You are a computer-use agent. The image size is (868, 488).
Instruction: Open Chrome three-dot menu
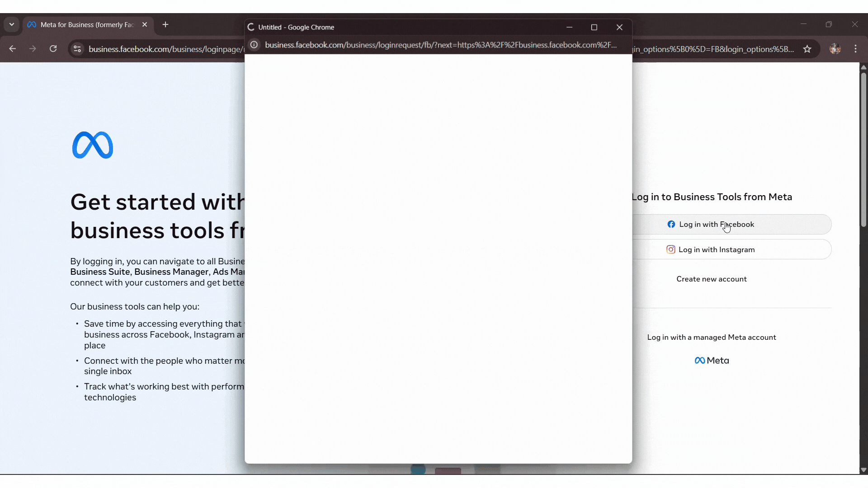855,49
